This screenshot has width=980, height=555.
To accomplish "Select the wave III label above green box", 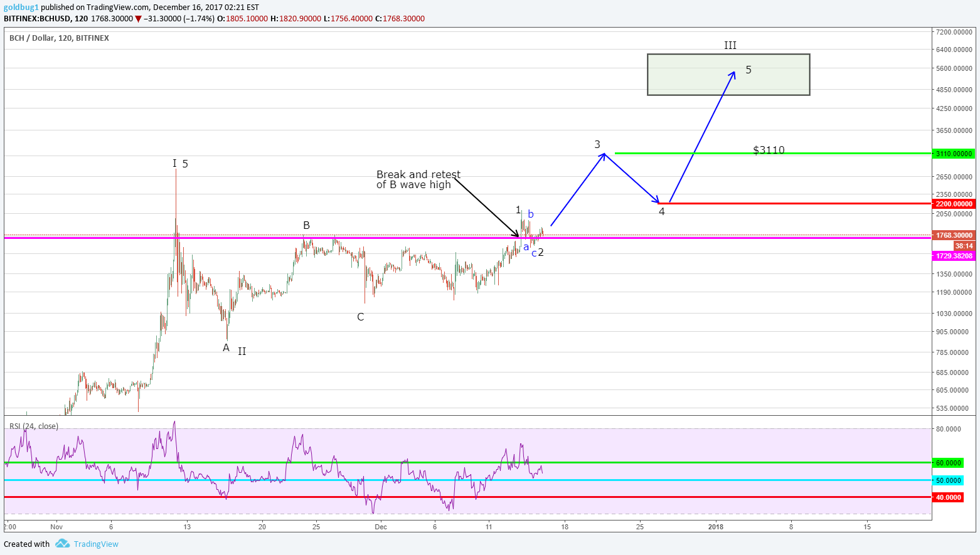I will tap(730, 45).
